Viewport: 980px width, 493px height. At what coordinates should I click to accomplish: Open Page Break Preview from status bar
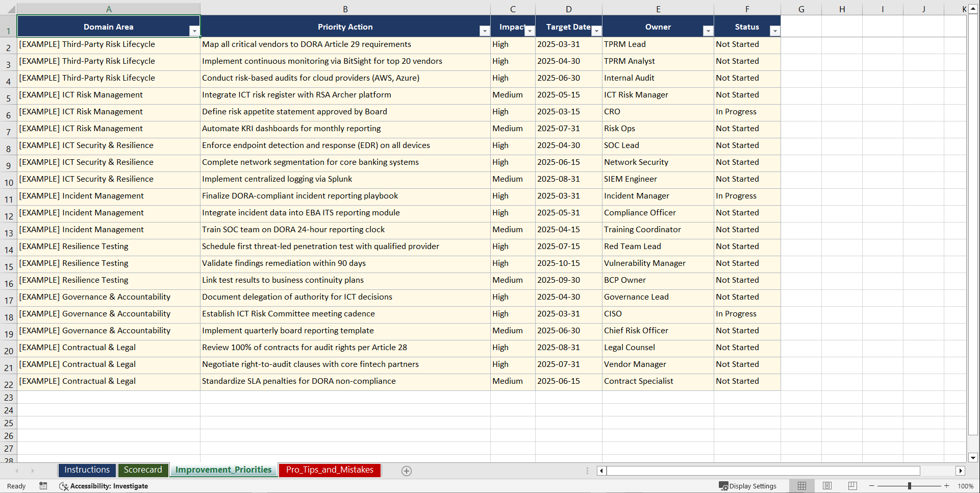[x=852, y=486]
